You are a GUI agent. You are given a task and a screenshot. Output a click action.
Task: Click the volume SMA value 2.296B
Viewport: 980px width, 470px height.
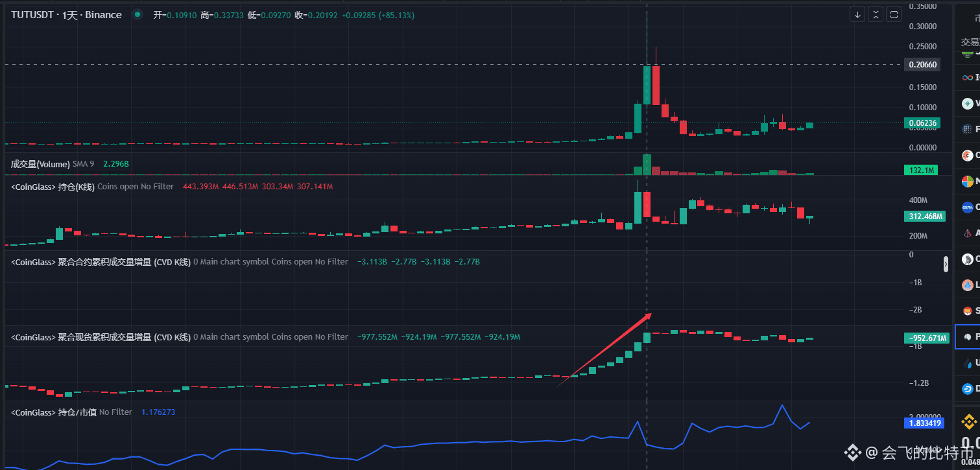[116, 164]
